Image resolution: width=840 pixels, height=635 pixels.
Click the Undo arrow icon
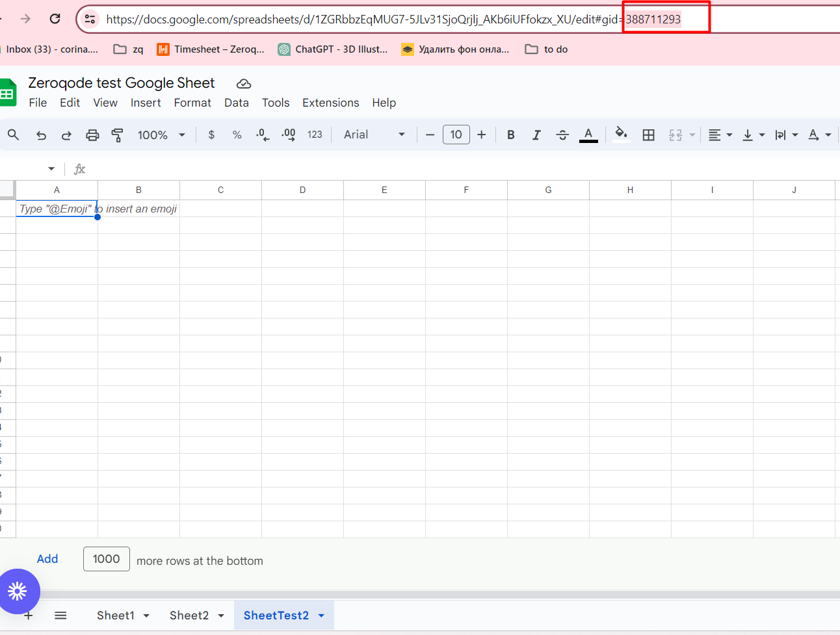click(x=41, y=135)
